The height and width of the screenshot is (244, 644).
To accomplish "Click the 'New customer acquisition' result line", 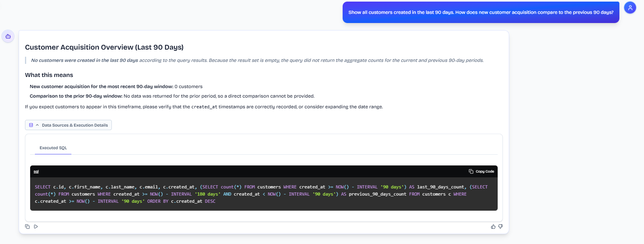I will (x=116, y=86).
